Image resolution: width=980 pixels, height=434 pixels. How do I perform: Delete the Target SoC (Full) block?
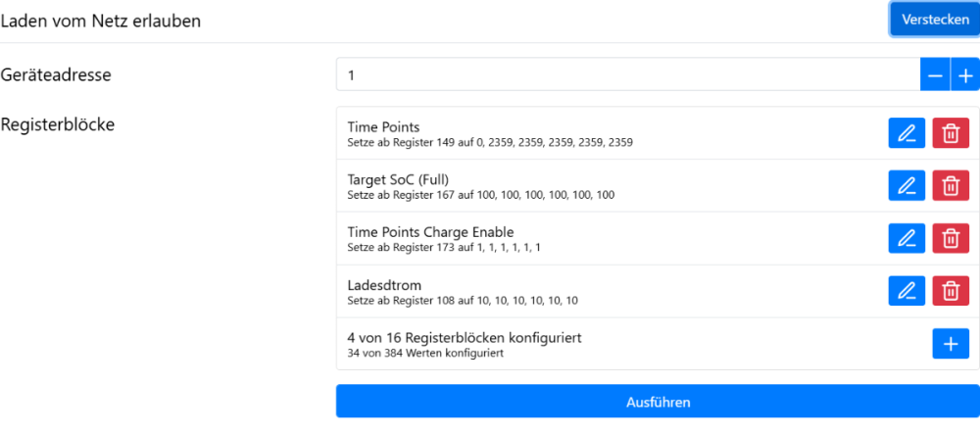pos(950,185)
